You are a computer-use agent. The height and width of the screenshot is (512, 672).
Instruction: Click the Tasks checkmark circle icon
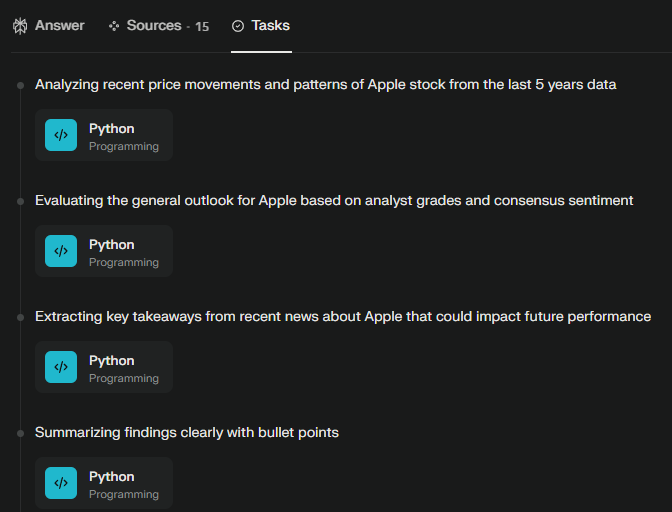point(238,26)
